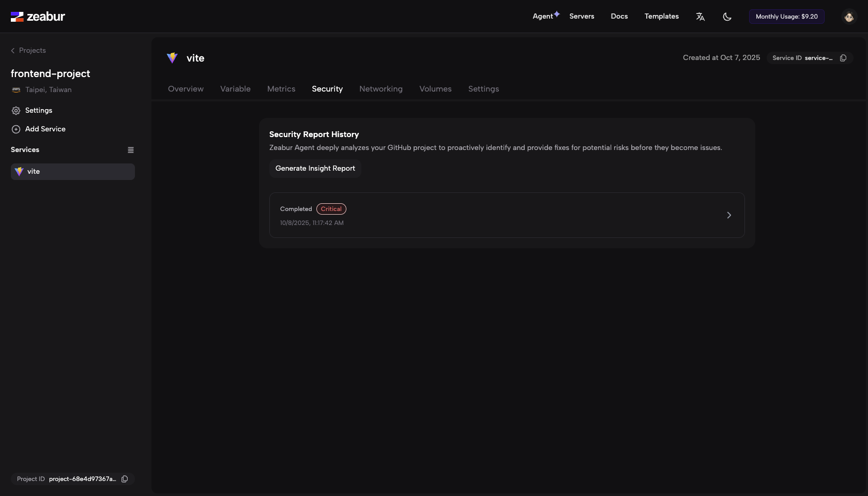This screenshot has height=496, width=868.
Task: Open the Metrics tab
Action: (281, 89)
